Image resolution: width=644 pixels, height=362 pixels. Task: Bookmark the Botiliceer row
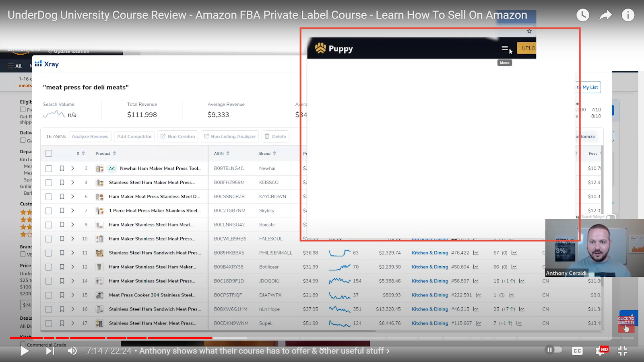[62, 267]
